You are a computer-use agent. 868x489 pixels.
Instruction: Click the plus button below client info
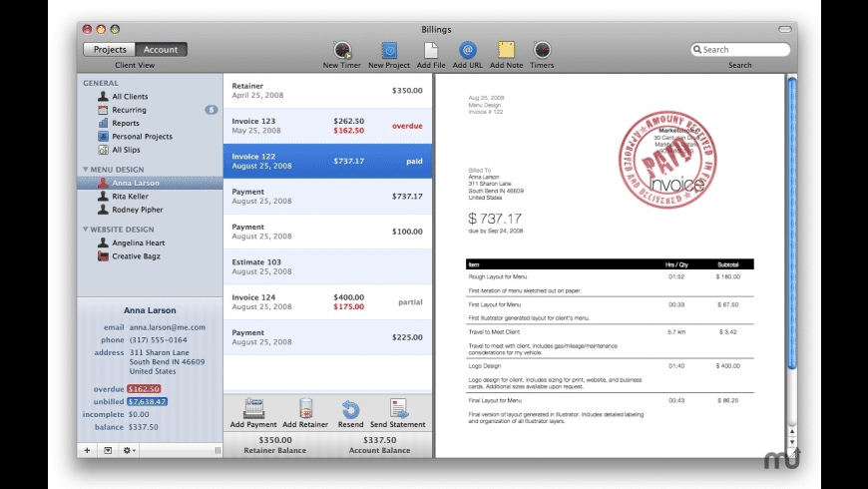click(87, 450)
